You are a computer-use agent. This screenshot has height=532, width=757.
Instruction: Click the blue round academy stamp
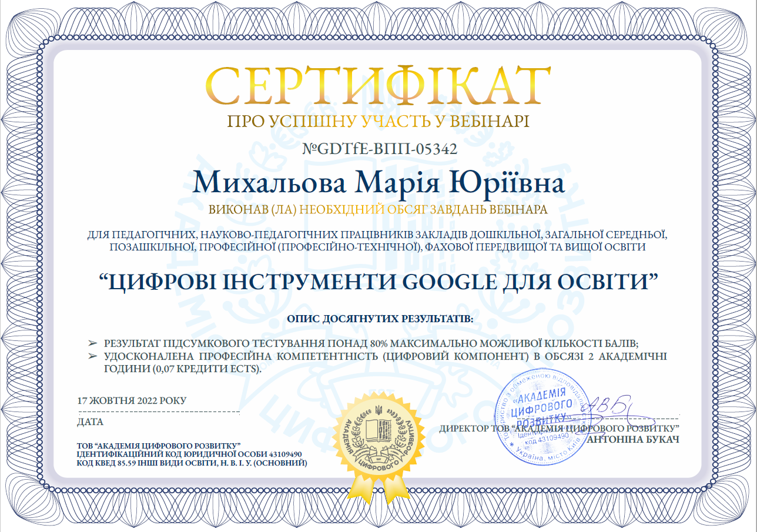tap(543, 418)
